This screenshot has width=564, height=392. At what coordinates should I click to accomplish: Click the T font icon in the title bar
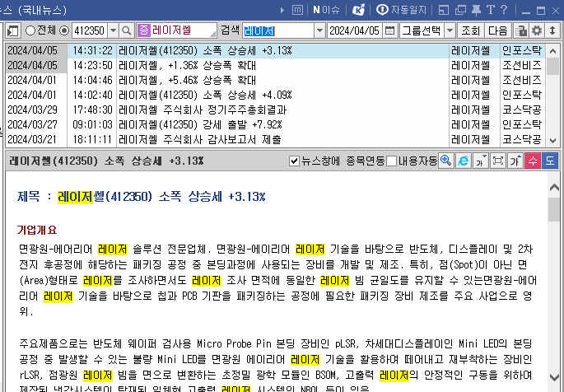(491, 10)
